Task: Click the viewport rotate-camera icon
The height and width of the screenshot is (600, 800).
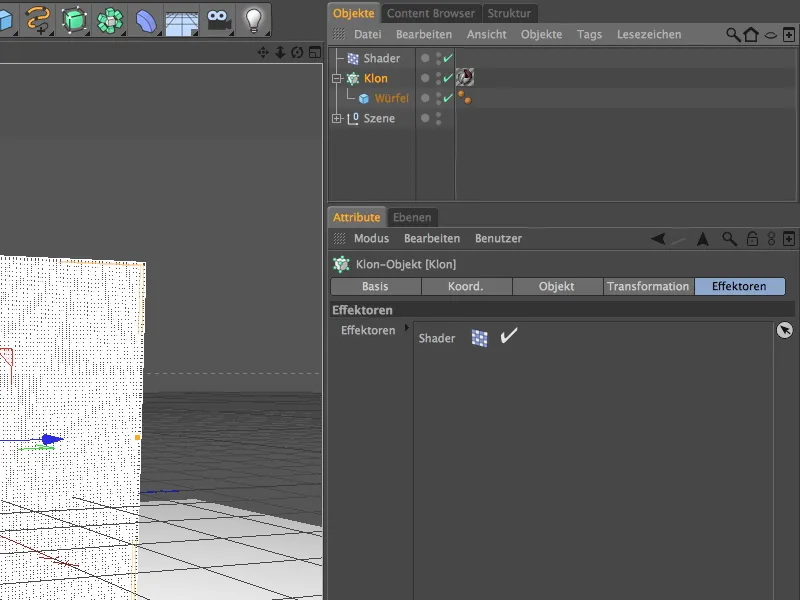Action: tap(297, 52)
